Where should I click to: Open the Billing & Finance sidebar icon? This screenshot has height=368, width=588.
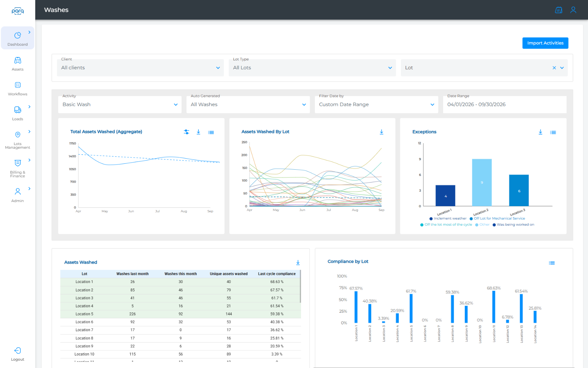18,163
